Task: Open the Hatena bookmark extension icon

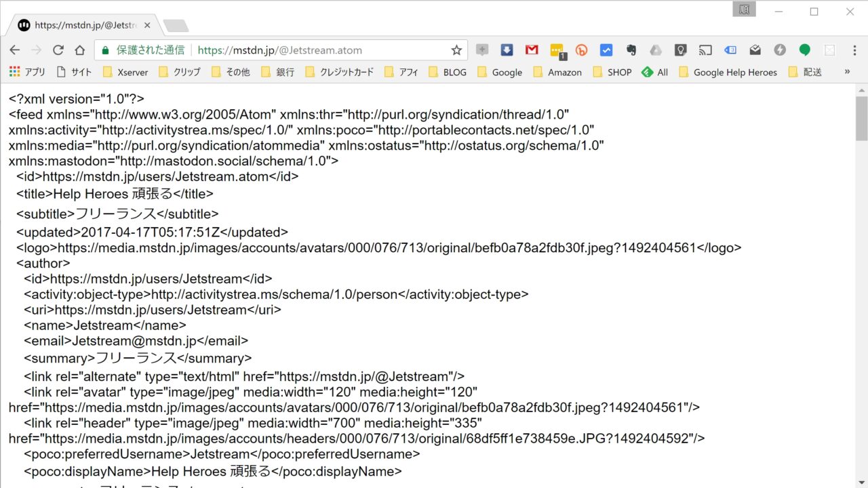Action: click(581, 50)
